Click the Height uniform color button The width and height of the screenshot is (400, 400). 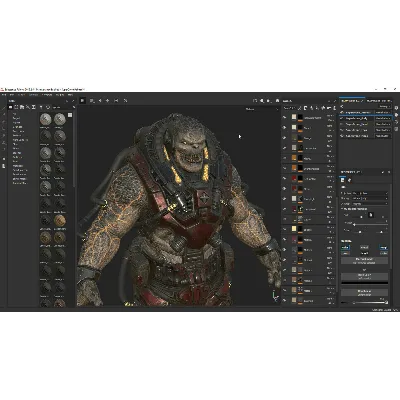(364, 292)
